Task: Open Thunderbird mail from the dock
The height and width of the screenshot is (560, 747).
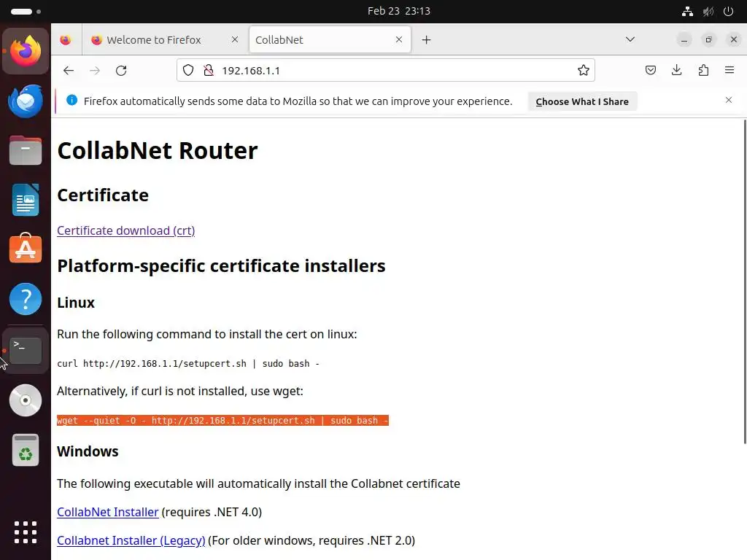Action: click(x=26, y=101)
